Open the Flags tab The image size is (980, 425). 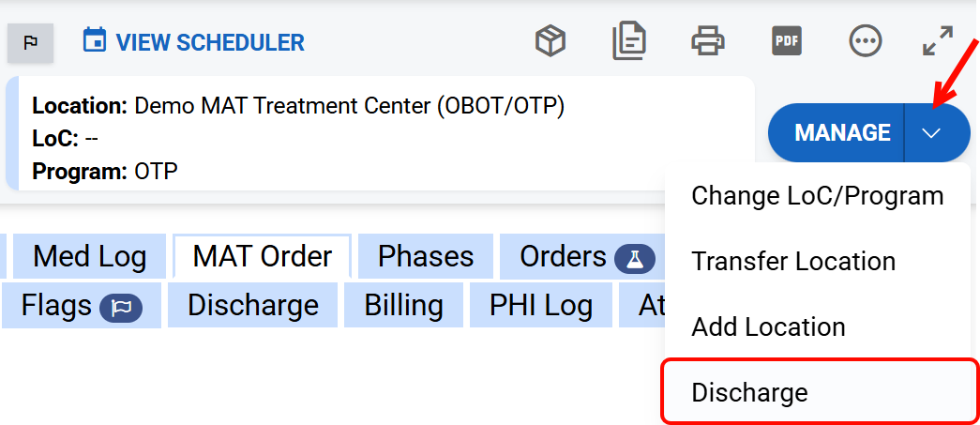pyautogui.click(x=81, y=306)
